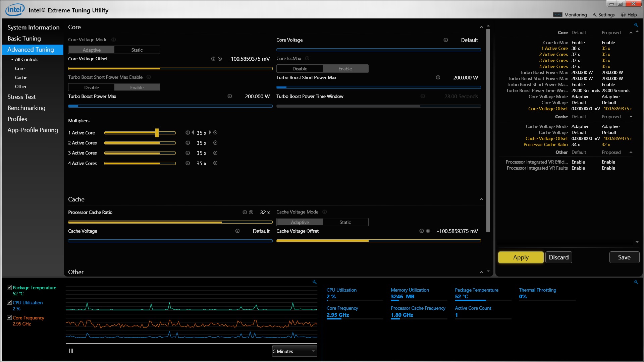Click info icon beside Turbo Boost Short Power Max value
Screen dimensions: 644x362
click(438, 77)
